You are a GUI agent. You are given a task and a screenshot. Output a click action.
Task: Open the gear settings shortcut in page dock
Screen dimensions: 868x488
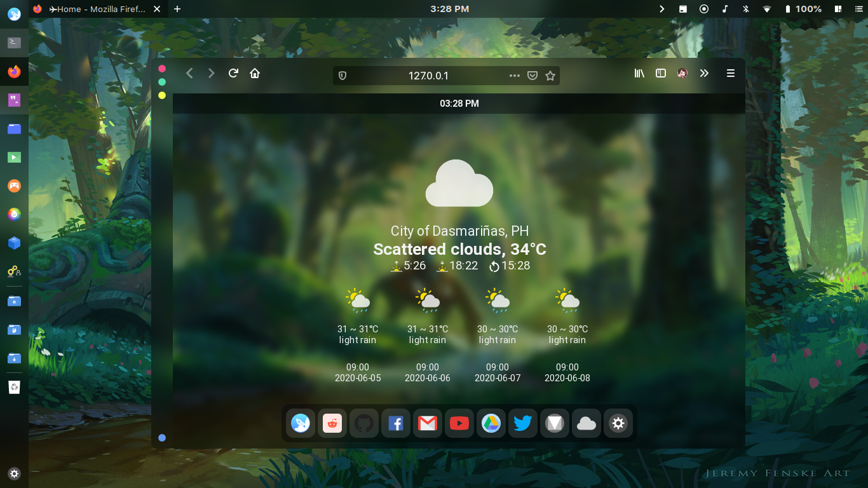click(x=618, y=423)
